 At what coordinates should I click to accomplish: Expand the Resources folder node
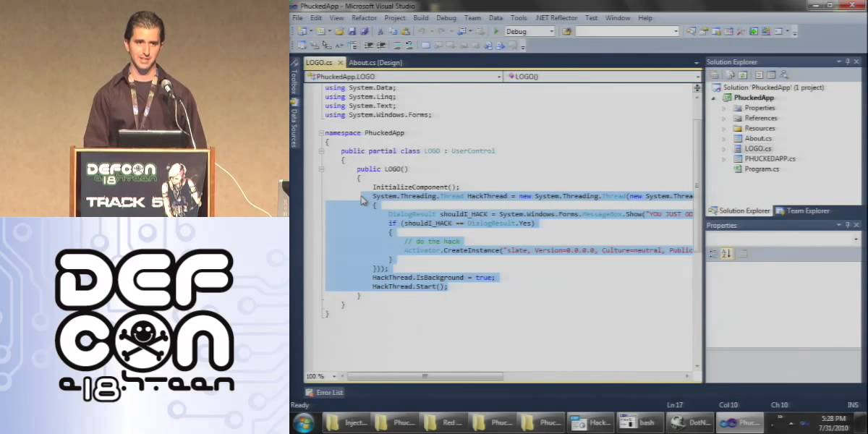723,128
